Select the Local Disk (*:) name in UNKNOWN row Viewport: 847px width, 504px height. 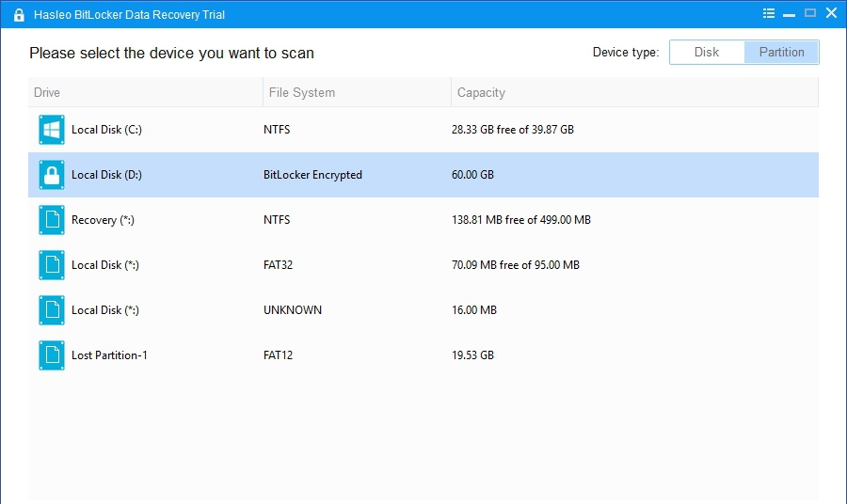pos(105,309)
